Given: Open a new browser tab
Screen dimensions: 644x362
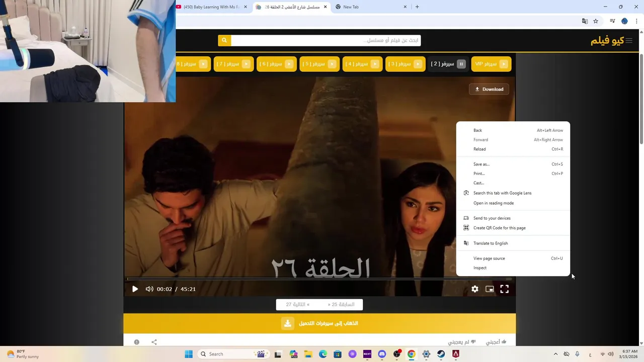Looking at the screenshot, I should click(x=417, y=7).
